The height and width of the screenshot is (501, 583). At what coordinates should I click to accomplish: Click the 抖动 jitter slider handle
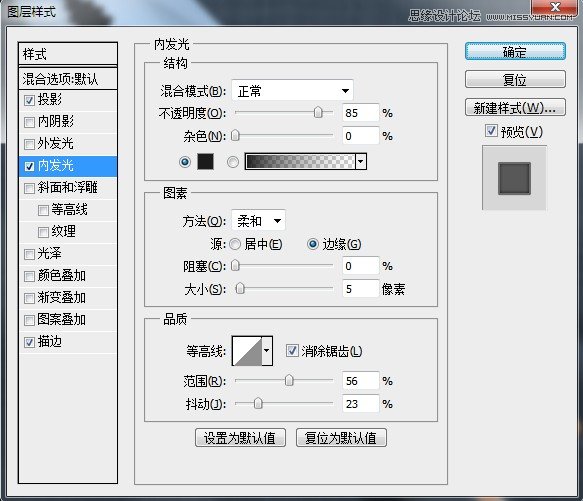[258, 403]
